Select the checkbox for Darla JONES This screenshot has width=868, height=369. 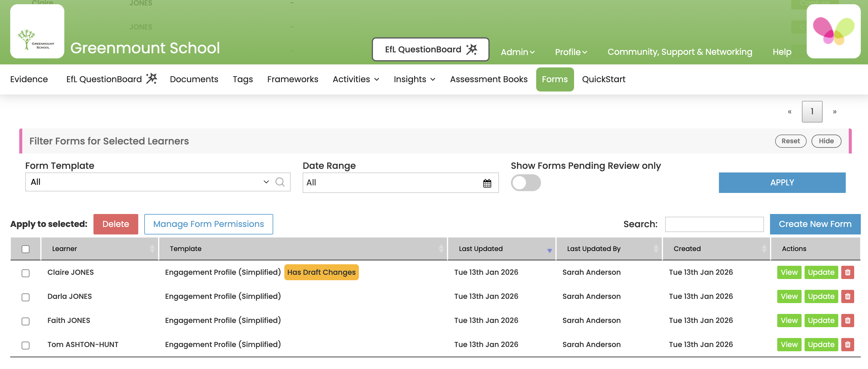tap(25, 297)
